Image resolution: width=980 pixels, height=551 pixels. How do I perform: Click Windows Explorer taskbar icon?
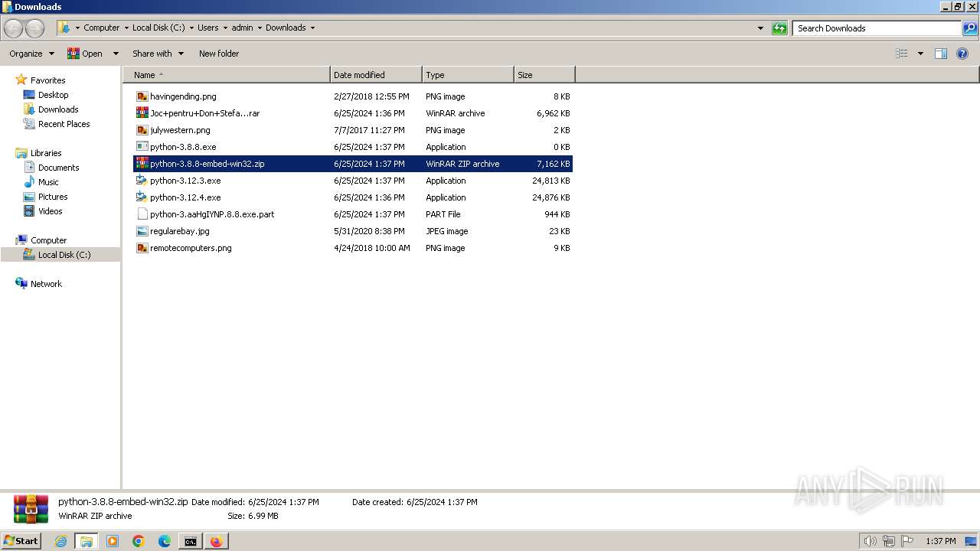[x=87, y=541]
